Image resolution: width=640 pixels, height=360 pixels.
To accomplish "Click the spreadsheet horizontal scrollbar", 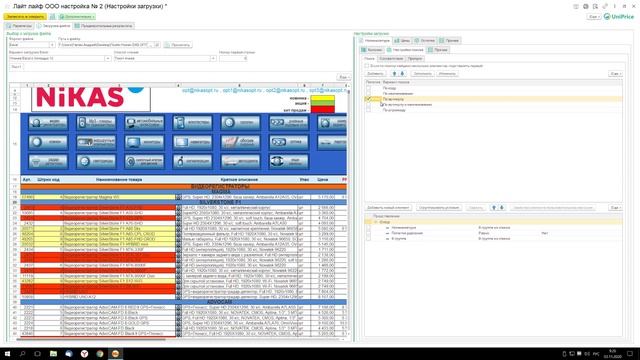I will [91, 339].
